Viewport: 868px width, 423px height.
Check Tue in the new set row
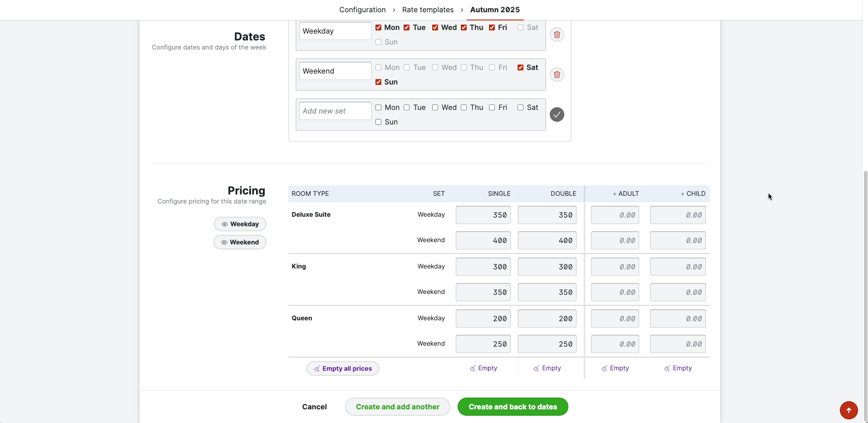(x=407, y=108)
